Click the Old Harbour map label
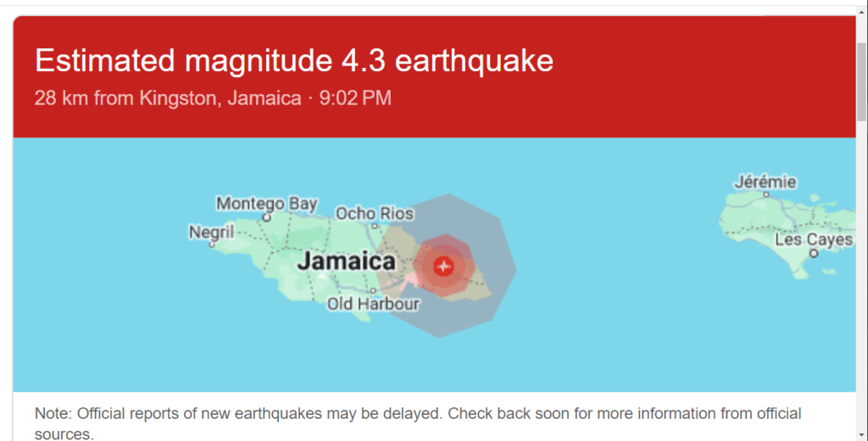Image resolution: width=868 pixels, height=441 pixels. click(373, 304)
